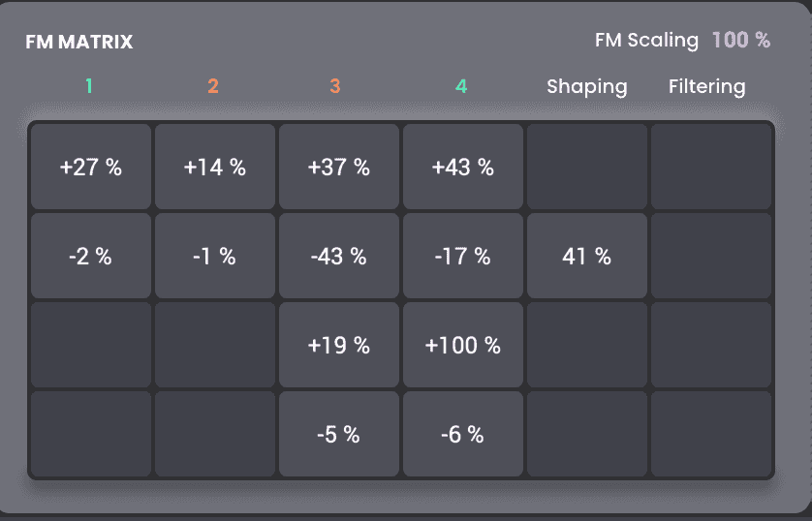Select the -5 % FM cell
The height and width of the screenshot is (521, 812).
click(x=338, y=435)
